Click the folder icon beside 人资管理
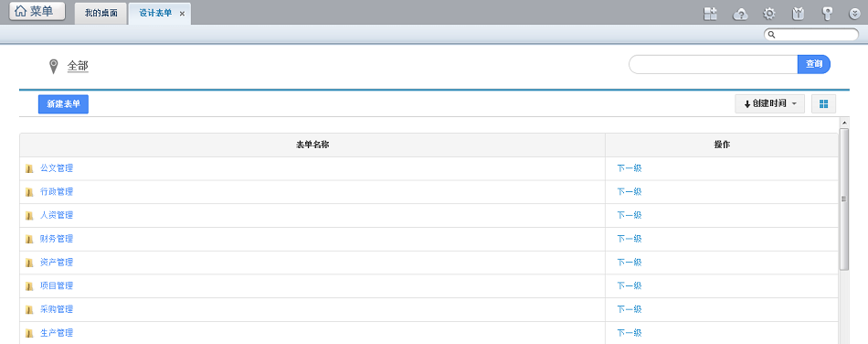This screenshot has height=344, width=868. coord(29,216)
